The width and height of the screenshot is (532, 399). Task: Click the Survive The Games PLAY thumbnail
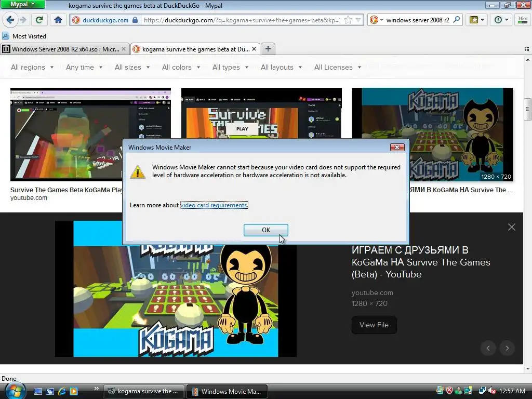point(261,113)
